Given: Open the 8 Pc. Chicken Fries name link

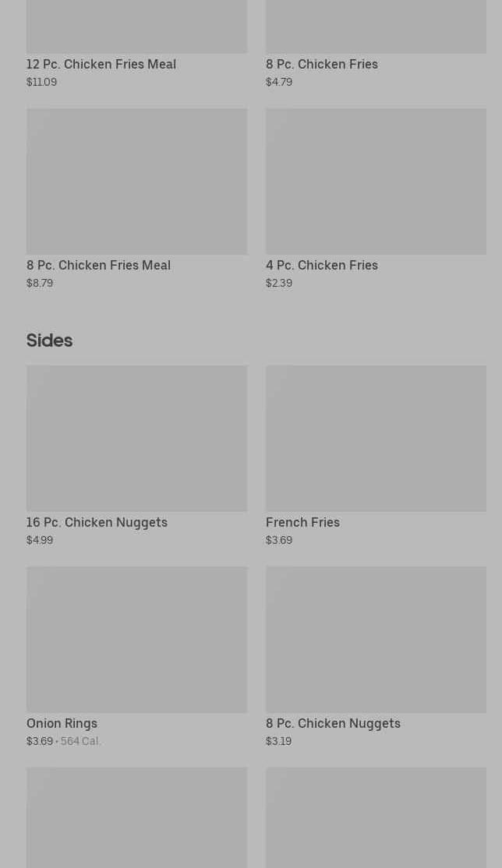Looking at the screenshot, I should click(x=322, y=64).
